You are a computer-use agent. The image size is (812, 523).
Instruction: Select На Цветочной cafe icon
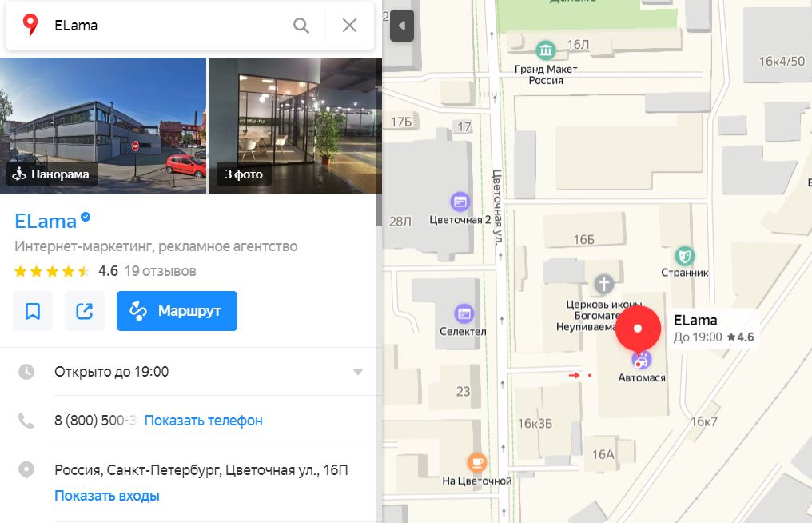tap(477, 462)
